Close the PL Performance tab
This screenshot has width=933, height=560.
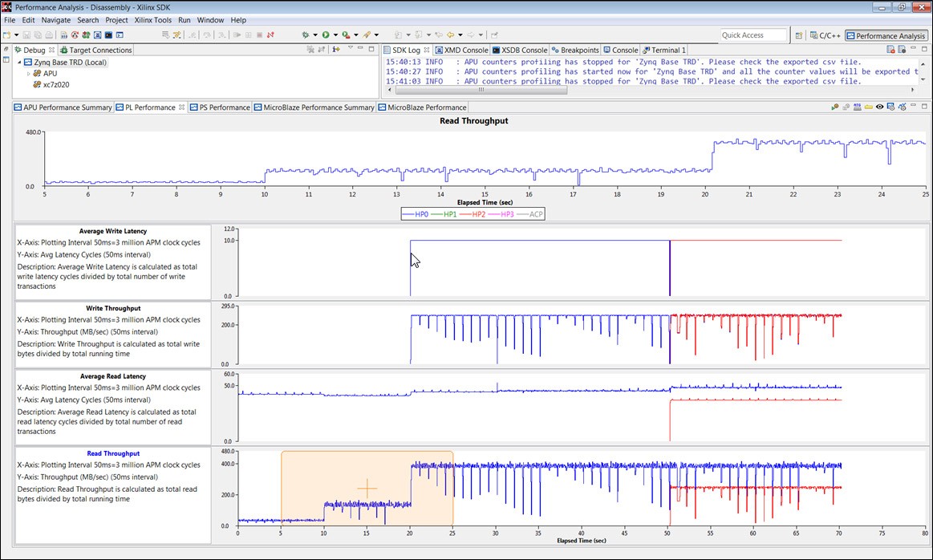(182, 108)
